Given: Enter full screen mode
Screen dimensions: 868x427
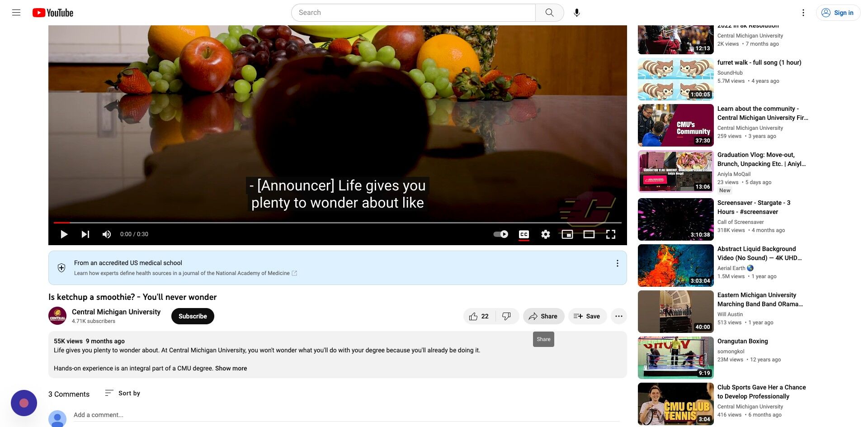Looking at the screenshot, I should tap(611, 234).
